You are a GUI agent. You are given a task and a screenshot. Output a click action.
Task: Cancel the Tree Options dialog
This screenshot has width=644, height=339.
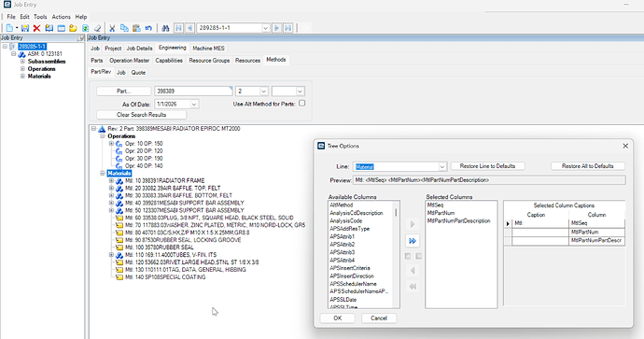point(379,318)
